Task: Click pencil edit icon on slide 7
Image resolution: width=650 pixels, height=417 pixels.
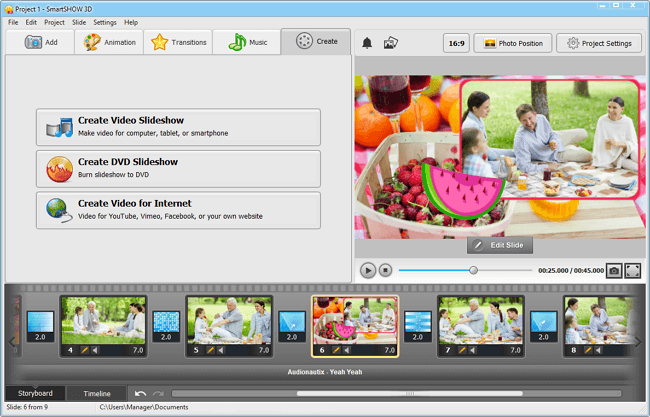Action: 463,350
